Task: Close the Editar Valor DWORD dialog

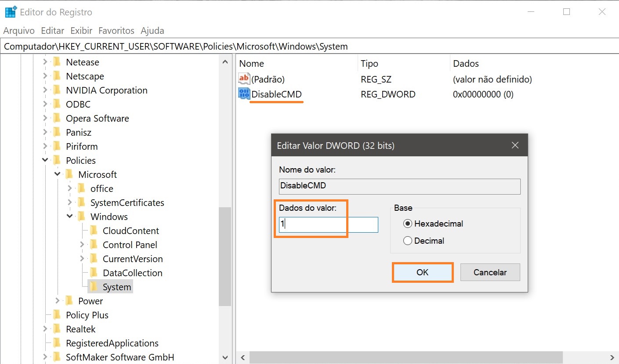Action: click(x=515, y=145)
